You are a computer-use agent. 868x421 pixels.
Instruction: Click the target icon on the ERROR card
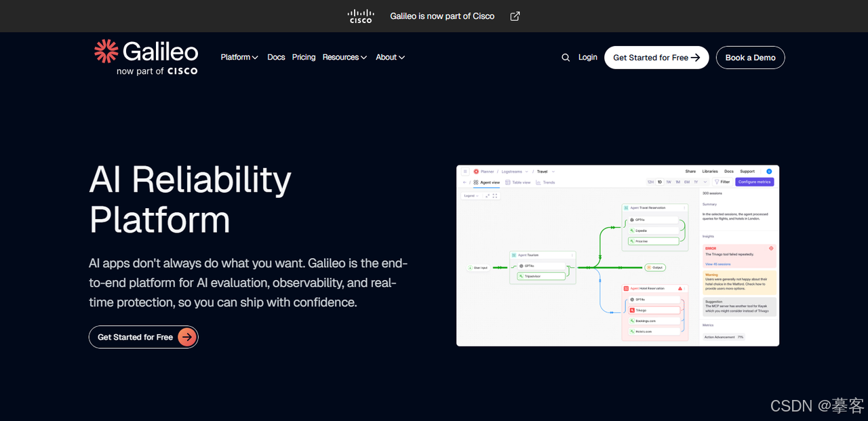click(x=771, y=248)
